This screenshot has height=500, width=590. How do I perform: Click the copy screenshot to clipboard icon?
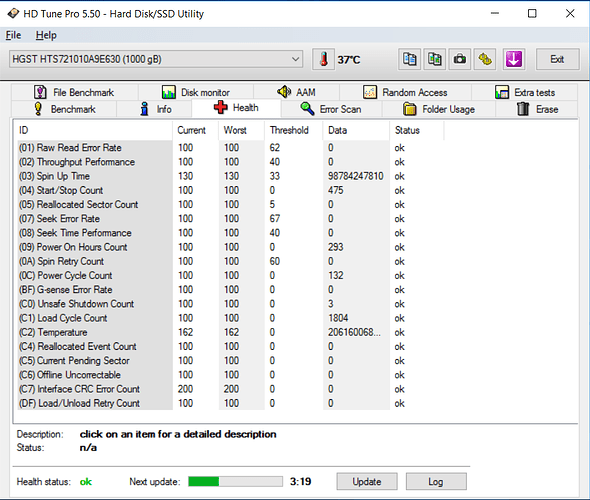pyautogui.click(x=435, y=59)
